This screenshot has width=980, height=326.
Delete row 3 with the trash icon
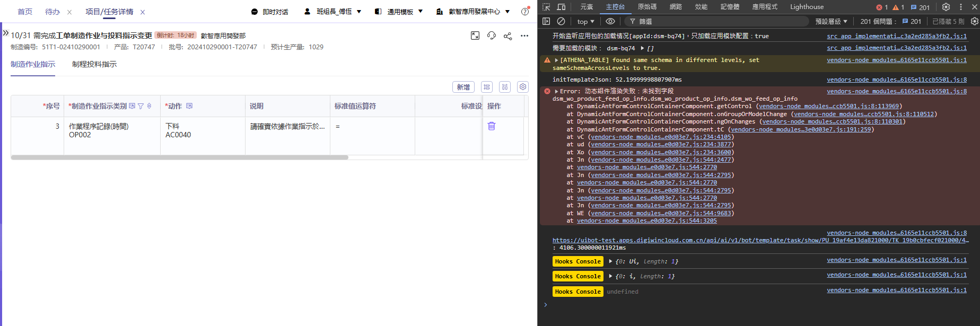click(x=492, y=126)
